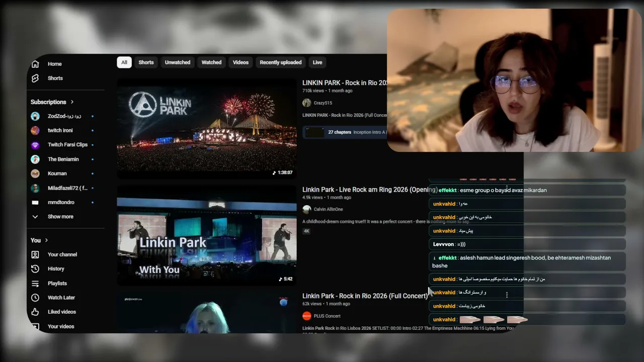Viewport: 644px width, 362px height.
Task: Open Liked videos label in sidebar
Action: (62, 312)
